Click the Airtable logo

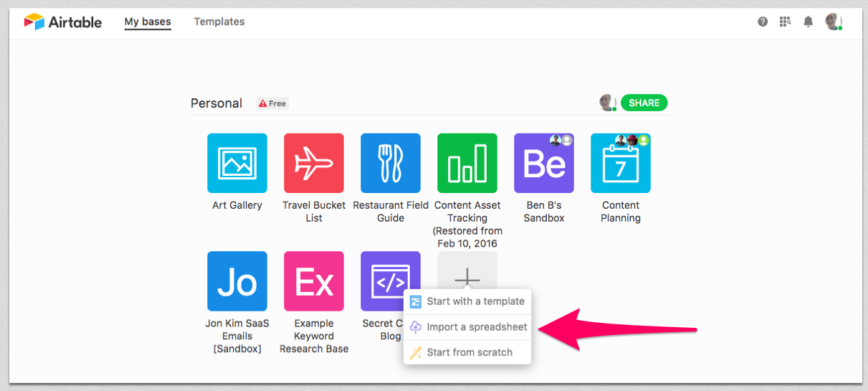(62, 22)
